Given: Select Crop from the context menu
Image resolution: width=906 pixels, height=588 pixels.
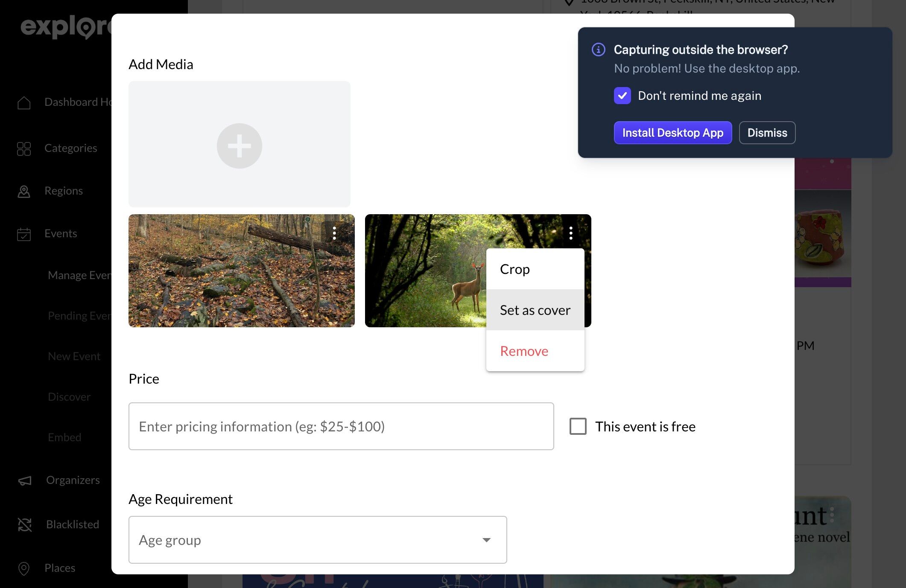Looking at the screenshot, I should pos(515,269).
